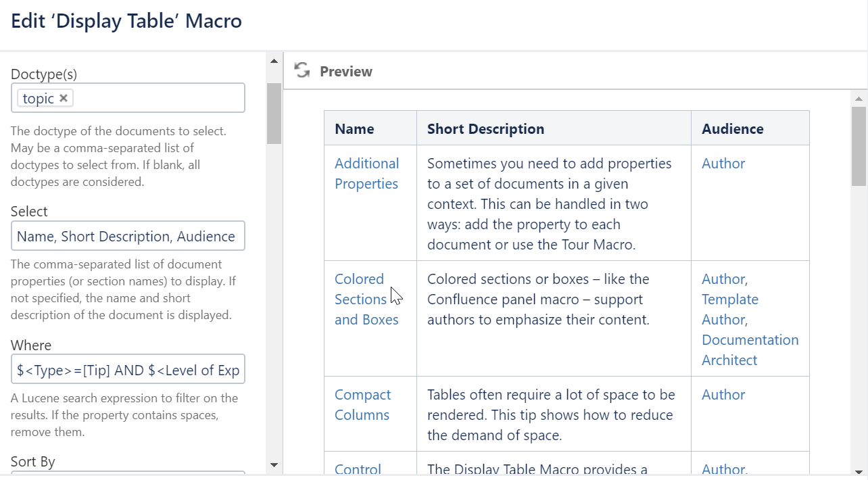868x480 pixels.
Task: Edit the Select properties field
Action: pyautogui.click(x=128, y=235)
